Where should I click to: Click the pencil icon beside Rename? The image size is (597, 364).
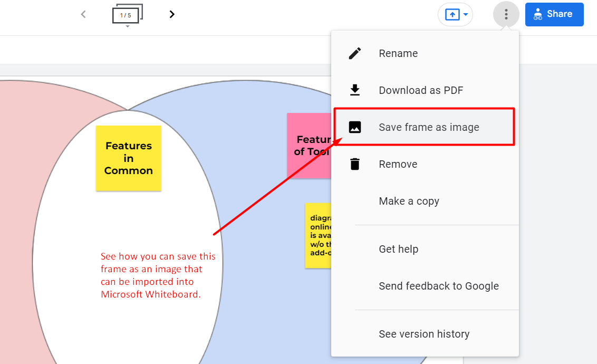(355, 53)
